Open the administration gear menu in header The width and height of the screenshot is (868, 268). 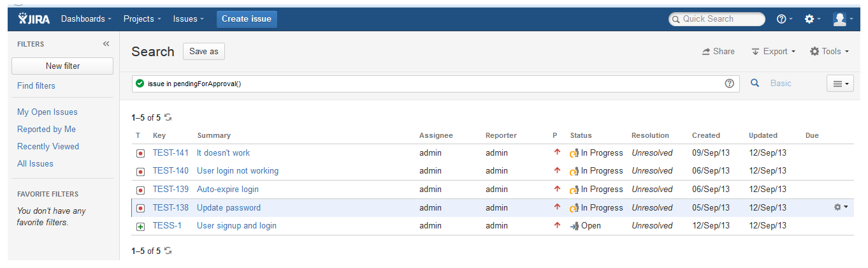[813, 19]
